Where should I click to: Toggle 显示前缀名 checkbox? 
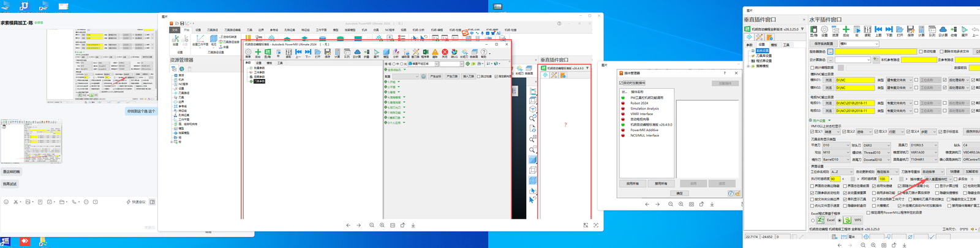[x=940, y=132]
